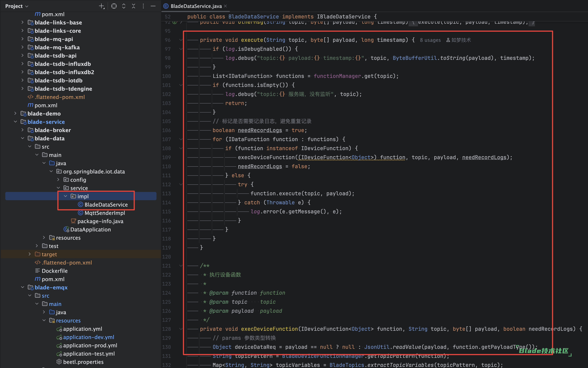Image resolution: width=588 pixels, height=368 pixels.
Task: Click the functionManager field reference
Action: (337, 76)
